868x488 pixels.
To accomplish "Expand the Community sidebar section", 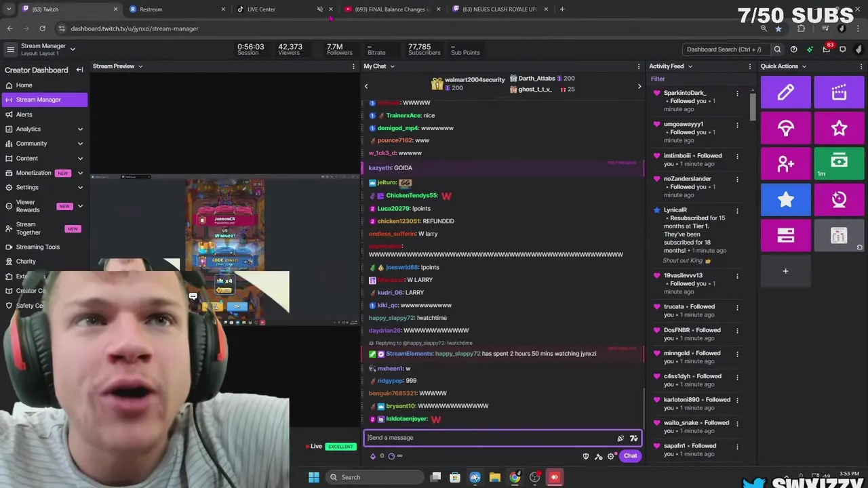I will tap(80, 144).
